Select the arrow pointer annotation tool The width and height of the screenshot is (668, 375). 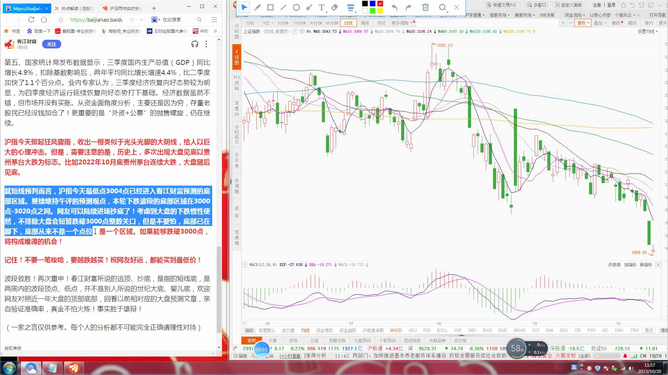click(x=244, y=7)
